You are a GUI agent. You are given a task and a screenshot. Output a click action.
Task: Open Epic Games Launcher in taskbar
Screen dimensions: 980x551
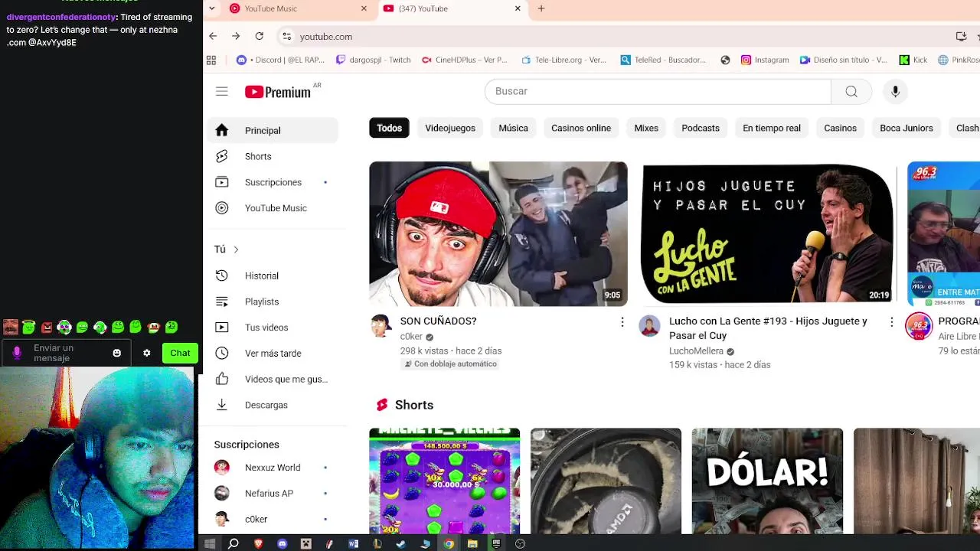[496, 543]
